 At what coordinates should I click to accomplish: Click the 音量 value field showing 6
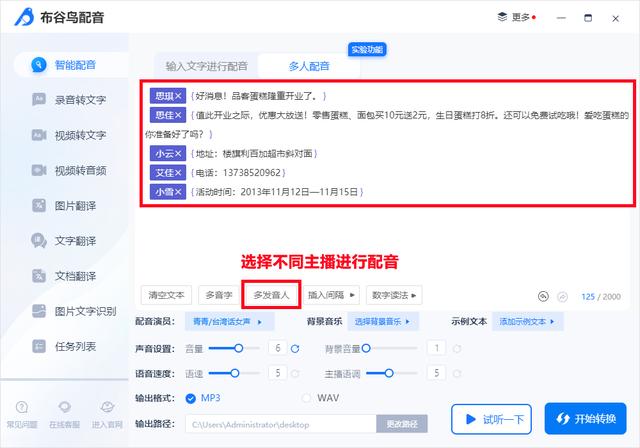(x=278, y=348)
